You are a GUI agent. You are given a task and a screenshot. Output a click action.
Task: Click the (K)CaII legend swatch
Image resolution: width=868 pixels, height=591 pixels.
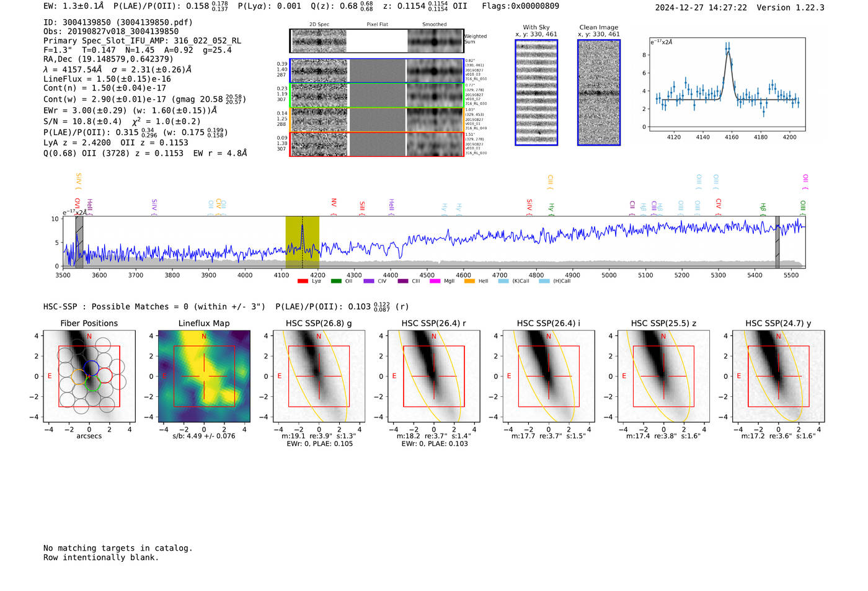[503, 282]
